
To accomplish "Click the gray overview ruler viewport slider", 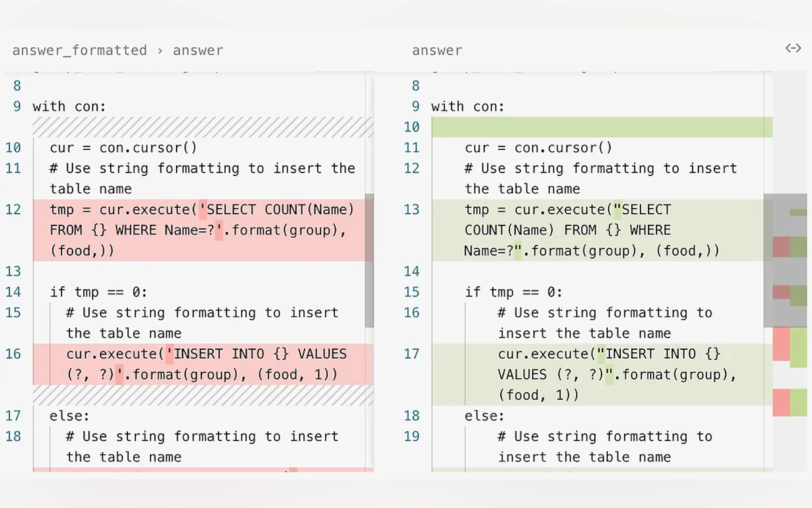I will pos(785,260).
